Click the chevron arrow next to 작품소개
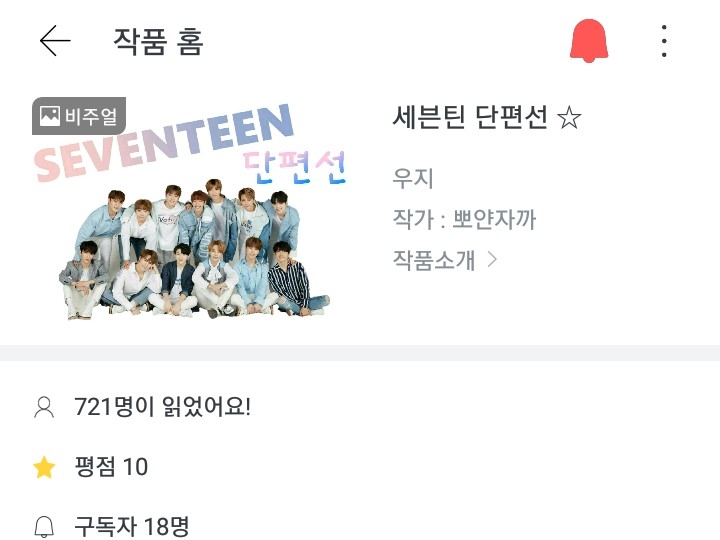 coord(492,260)
